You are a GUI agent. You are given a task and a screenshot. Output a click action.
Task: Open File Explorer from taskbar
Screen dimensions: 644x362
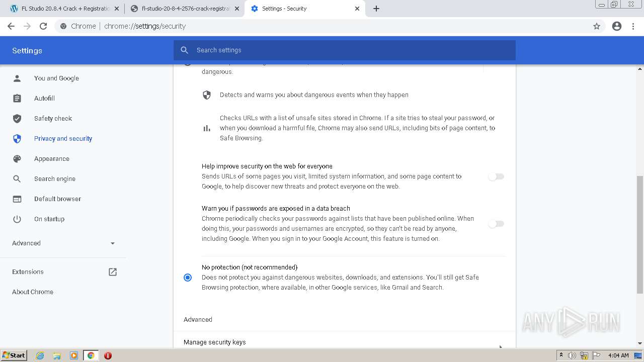click(57, 355)
